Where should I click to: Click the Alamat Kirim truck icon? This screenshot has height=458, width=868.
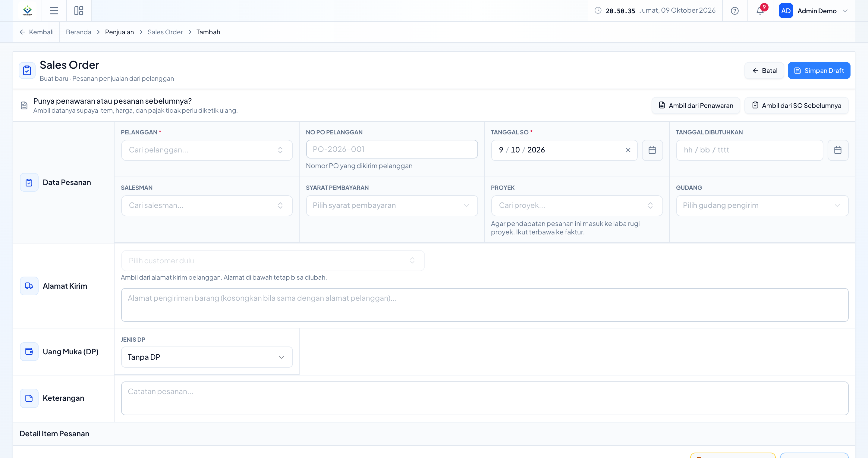[x=29, y=286]
